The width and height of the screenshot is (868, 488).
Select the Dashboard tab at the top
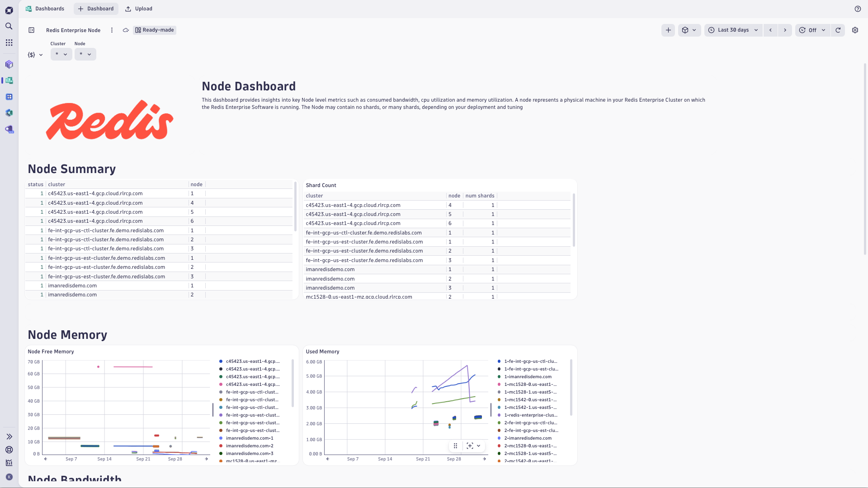point(96,9)
